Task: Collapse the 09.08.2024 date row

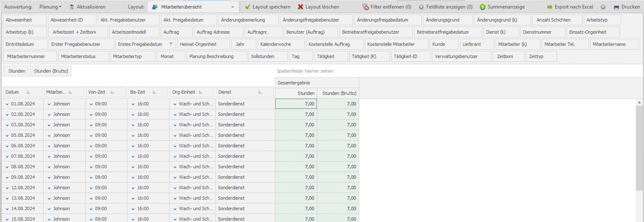Action: (7, 178)
